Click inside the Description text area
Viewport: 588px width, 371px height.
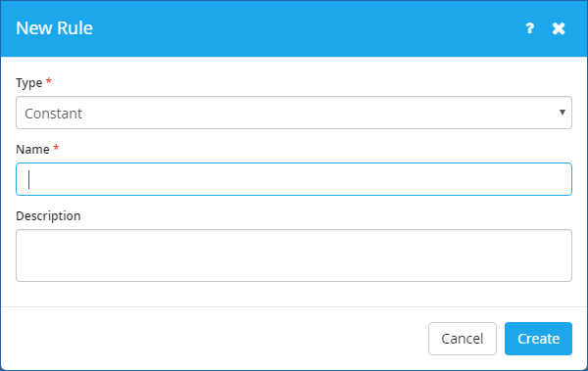[294, 255]
